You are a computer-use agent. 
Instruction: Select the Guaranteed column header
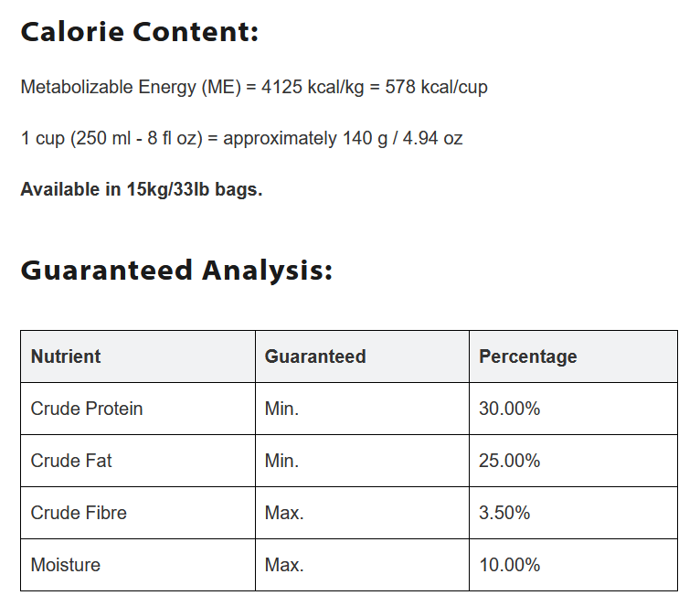pos(315,356)
